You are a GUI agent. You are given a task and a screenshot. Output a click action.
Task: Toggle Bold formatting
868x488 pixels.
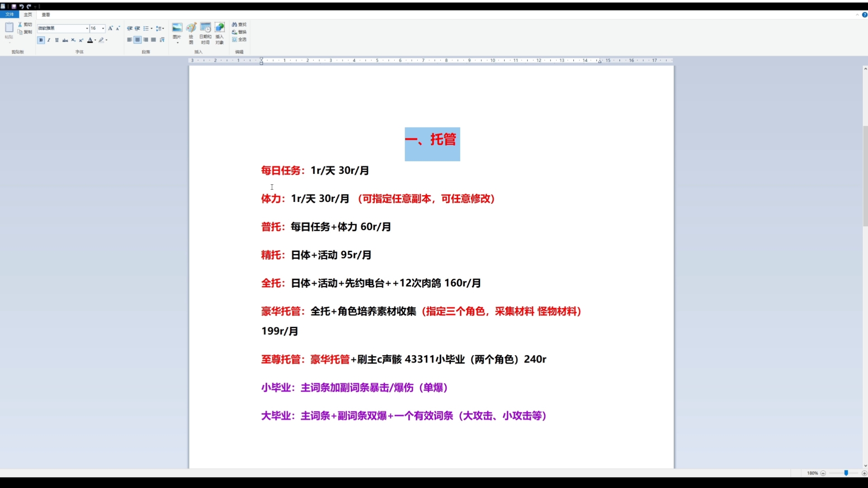(x=41, y=40)
